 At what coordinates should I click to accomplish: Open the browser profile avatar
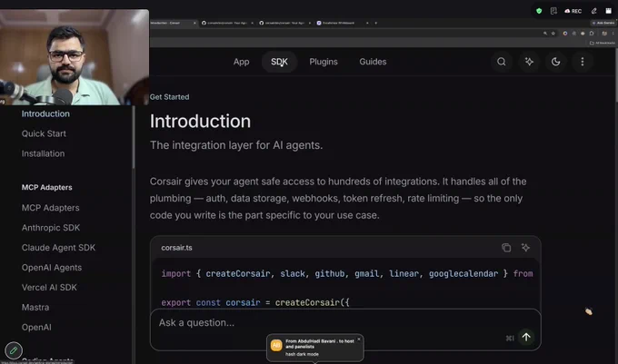604,34
